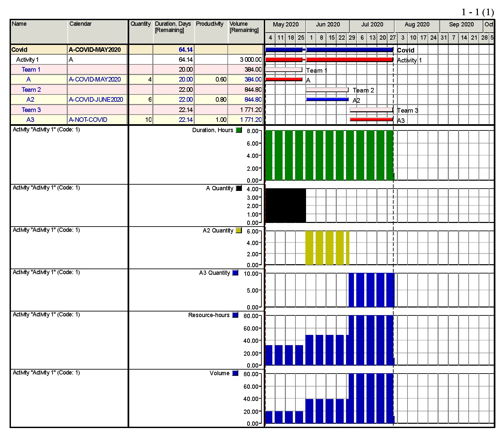Select the Team 3 row
Image resolution: width=504 pixels, height=433 pixels.
coord(137,110)
